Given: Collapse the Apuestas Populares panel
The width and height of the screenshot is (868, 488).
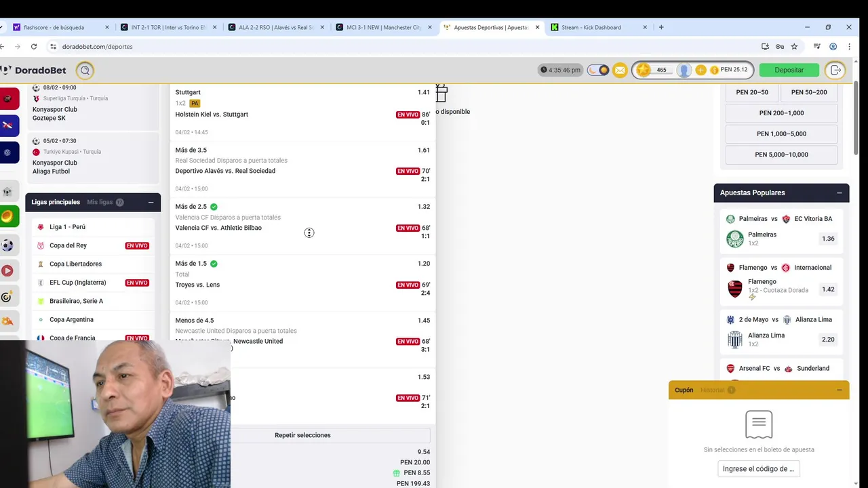Looking at the screenshot, I should (x=839, y=192).
